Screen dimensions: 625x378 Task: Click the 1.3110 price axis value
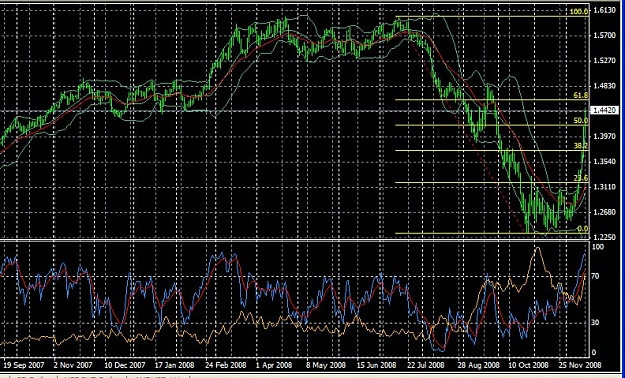[x=604, y=187]
